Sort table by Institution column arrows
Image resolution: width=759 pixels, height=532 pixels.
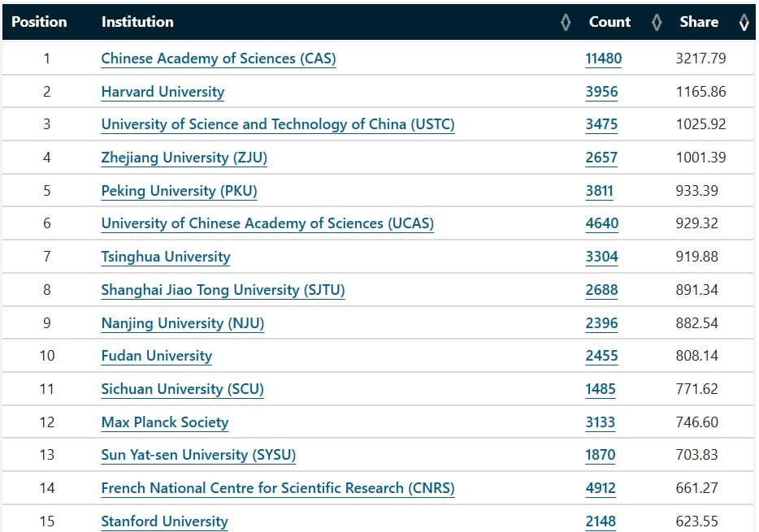566,22
